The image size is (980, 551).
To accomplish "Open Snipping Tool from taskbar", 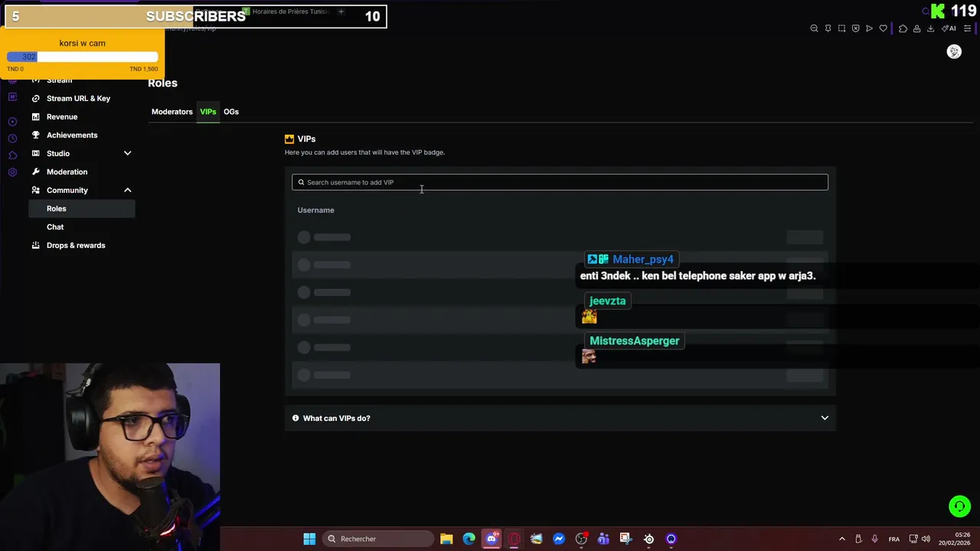I will click(x=626, y=539).
